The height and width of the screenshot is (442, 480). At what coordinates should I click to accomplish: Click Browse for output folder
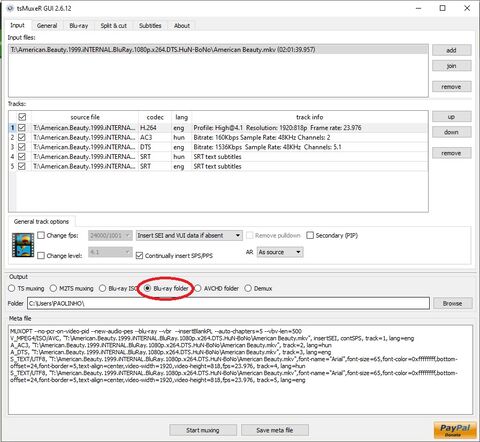453,303
